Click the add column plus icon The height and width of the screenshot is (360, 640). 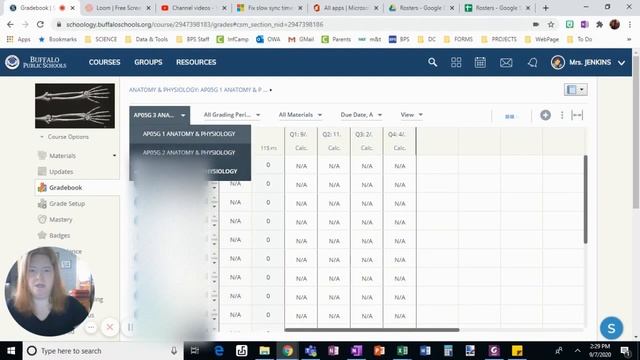click(x=545, y=115)
